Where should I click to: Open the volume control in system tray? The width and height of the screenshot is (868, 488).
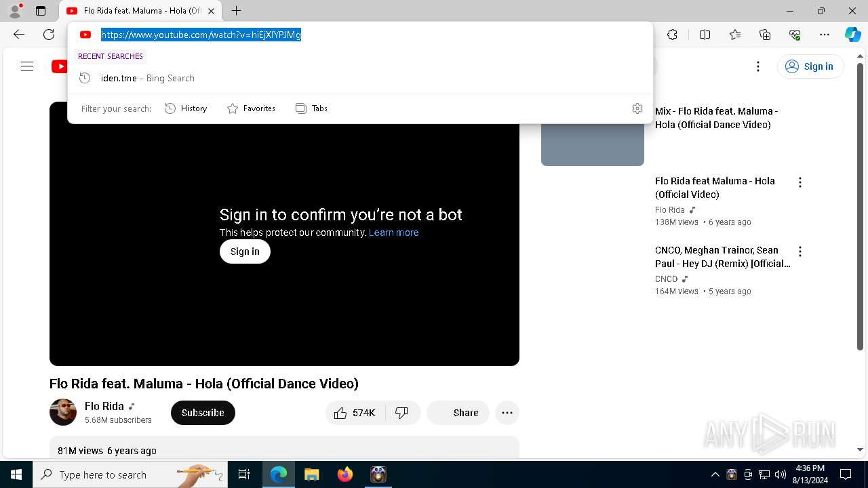(781, 474)
